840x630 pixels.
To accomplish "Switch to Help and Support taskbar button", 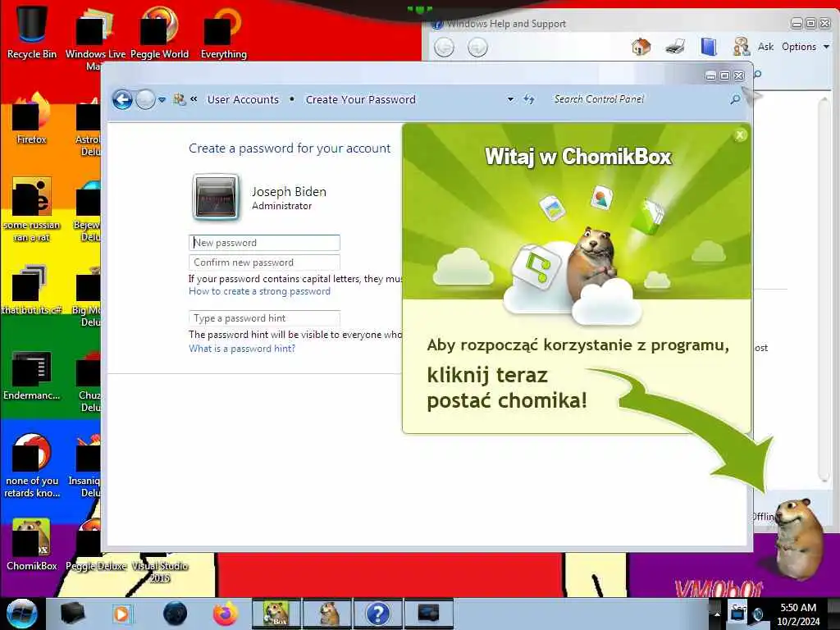I will (377, 614).
